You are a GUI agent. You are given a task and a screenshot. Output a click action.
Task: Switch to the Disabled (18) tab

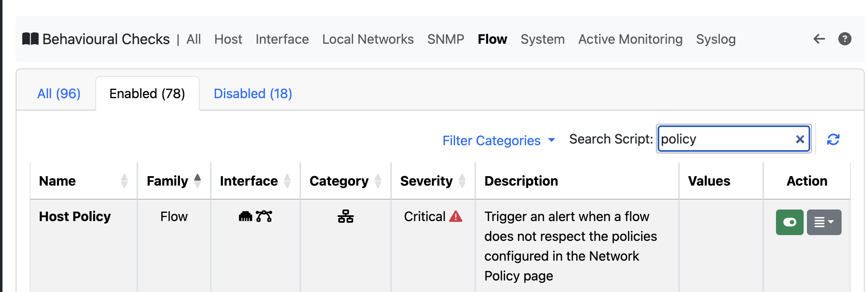click(x=253, y=94)
